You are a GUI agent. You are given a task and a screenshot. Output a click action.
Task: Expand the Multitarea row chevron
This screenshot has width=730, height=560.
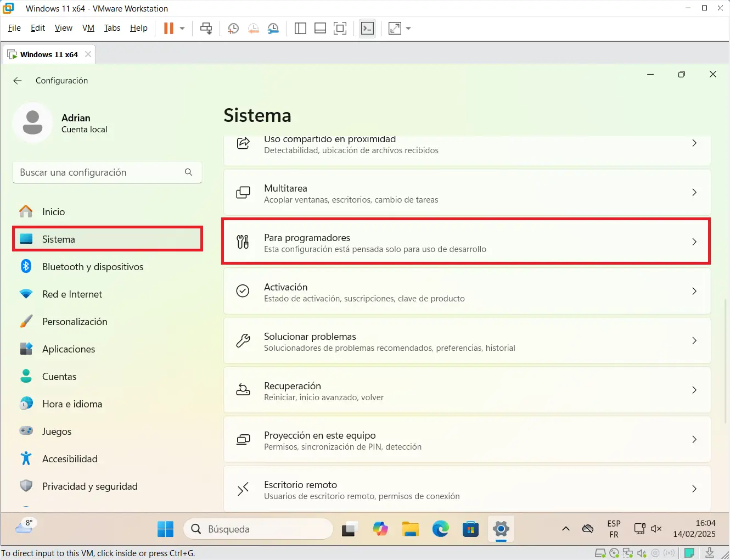point(694,193)
